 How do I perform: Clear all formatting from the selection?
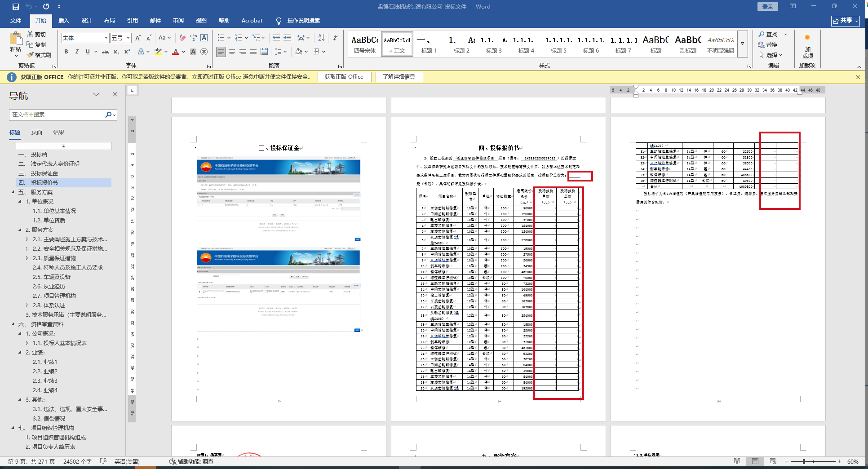182,38
